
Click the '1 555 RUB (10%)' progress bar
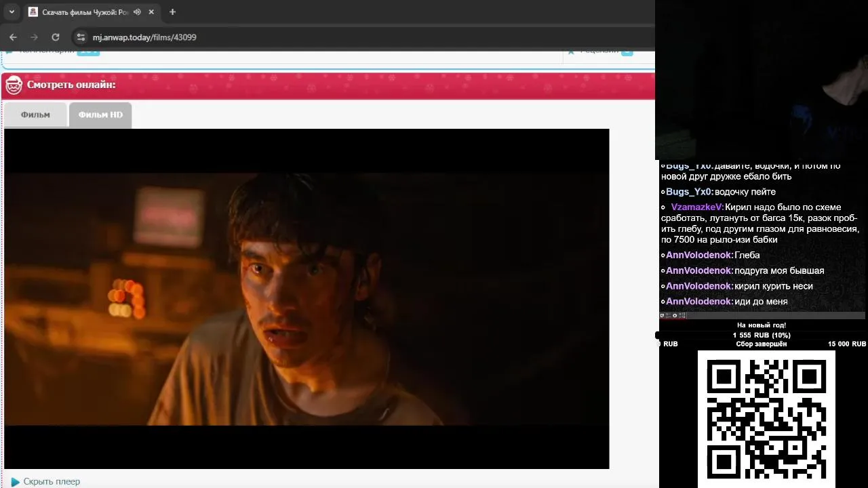(762, 335)
